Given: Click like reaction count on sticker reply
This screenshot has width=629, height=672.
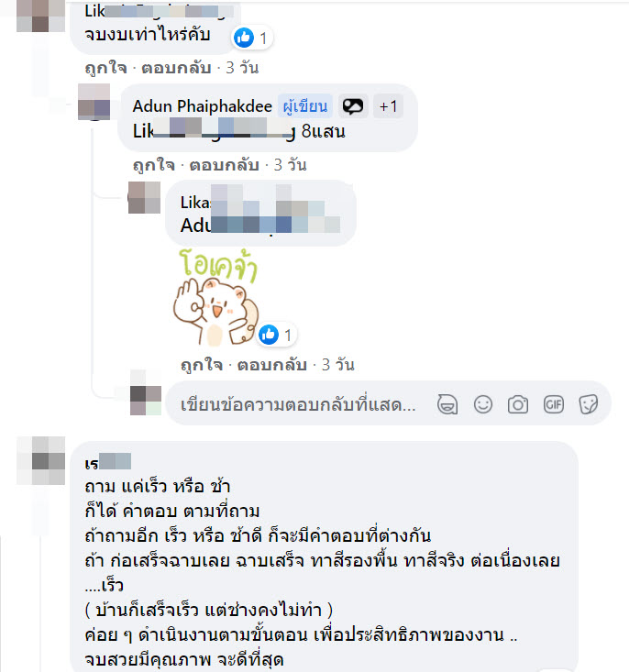Looking at the screenshot, I should 276,335.
